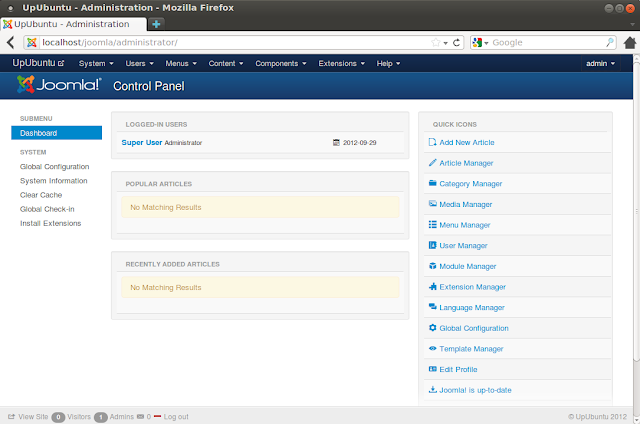
Task: Open the Super User link
Action: (142, 142)
